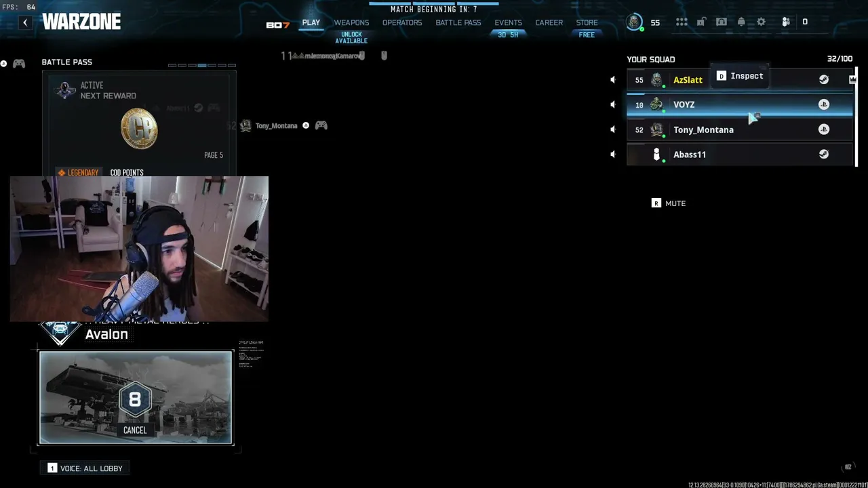Click the battle pass operator icon beside ACTIVE
The width and height of the screenshot is (868, 488).
tap(65, 90)
